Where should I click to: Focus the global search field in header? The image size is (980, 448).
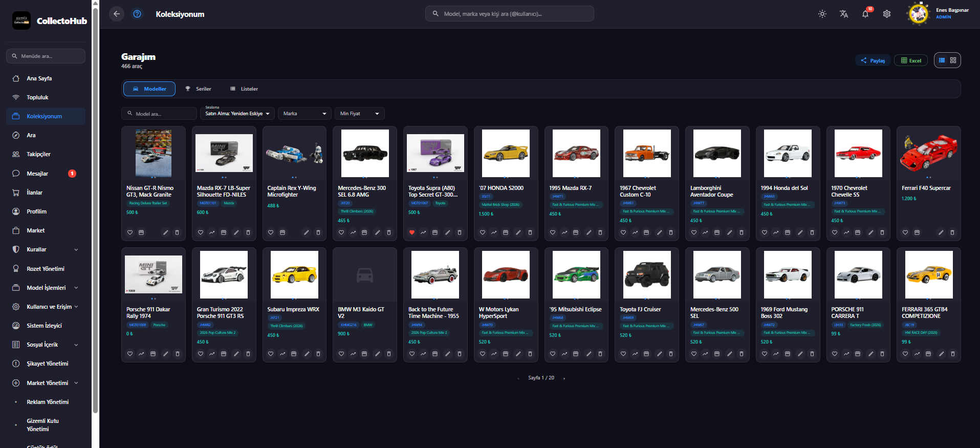click(x=510, y=14)
